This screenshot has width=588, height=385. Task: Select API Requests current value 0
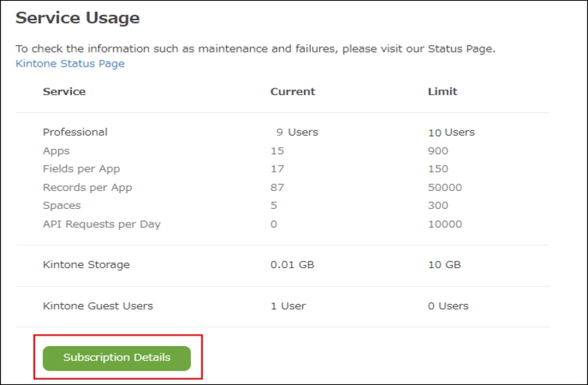(273, 224)
